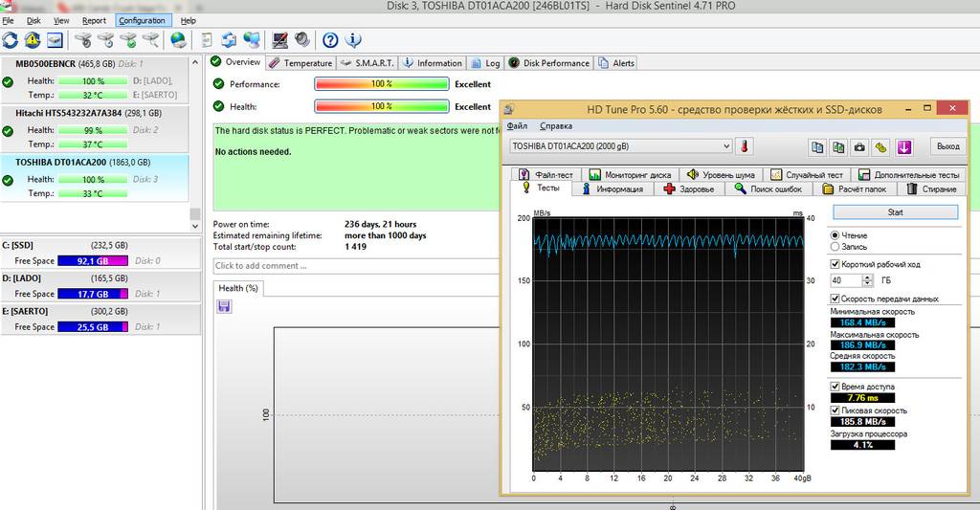Click the globe with disk toolbar icon
This screenshot has width=980, height=510.
[x=178, y=40]
